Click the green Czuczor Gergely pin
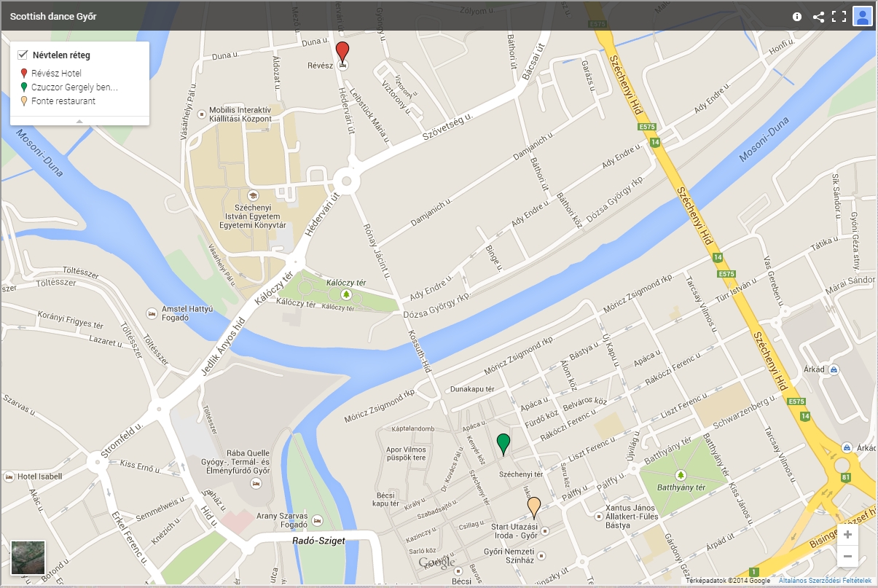 (503, 444)
